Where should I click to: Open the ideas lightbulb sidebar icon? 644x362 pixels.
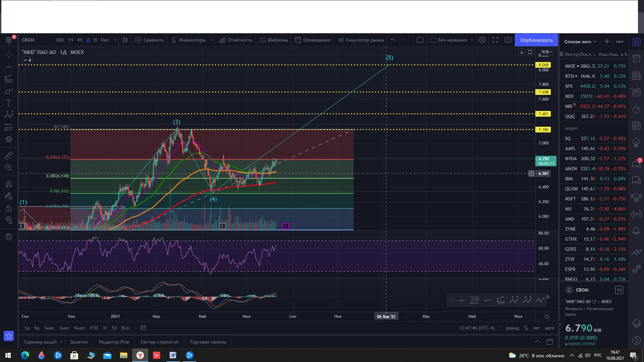coord(636,143)
